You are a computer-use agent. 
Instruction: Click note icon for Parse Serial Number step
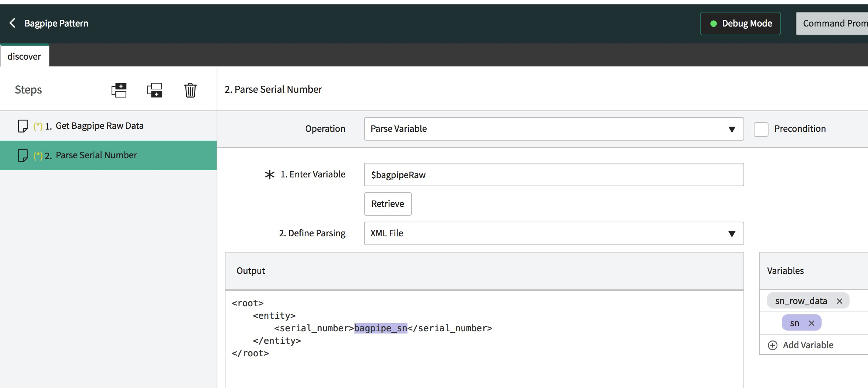[x=23, y=155]
